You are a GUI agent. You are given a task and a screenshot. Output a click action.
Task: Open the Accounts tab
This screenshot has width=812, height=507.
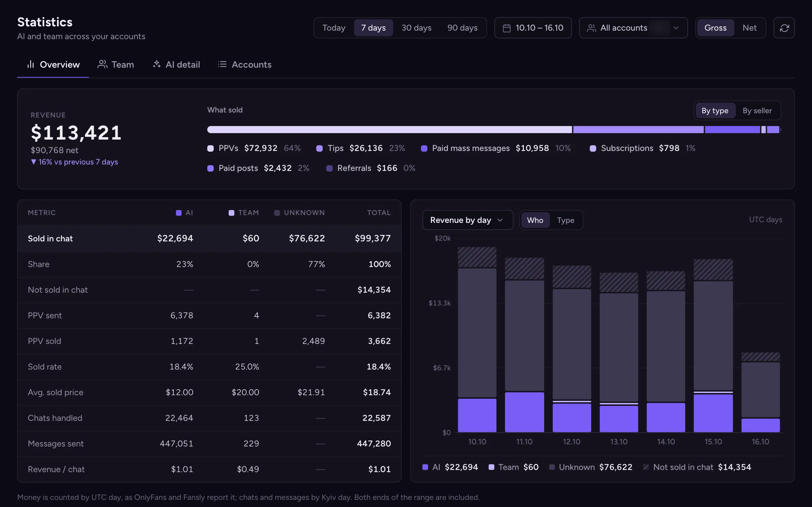(245, 64)
